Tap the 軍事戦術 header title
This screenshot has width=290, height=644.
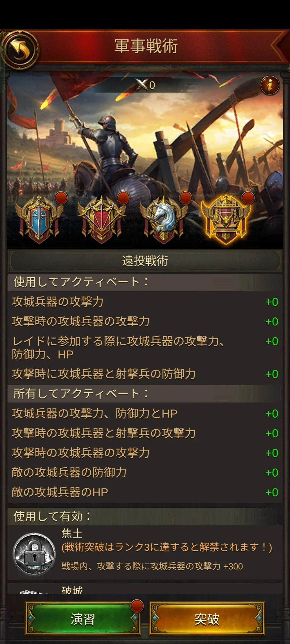click(146, 46)
